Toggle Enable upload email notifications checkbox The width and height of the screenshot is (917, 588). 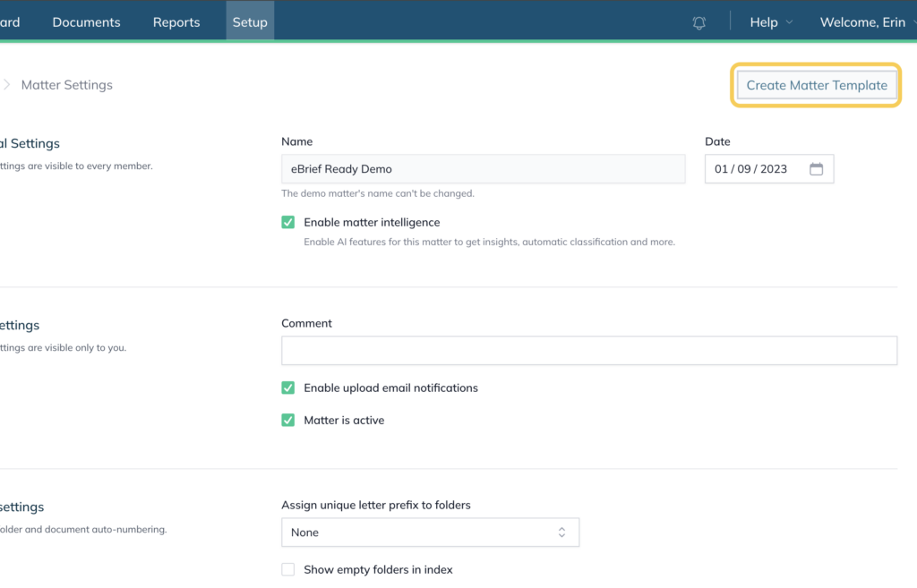click(287, 388)
